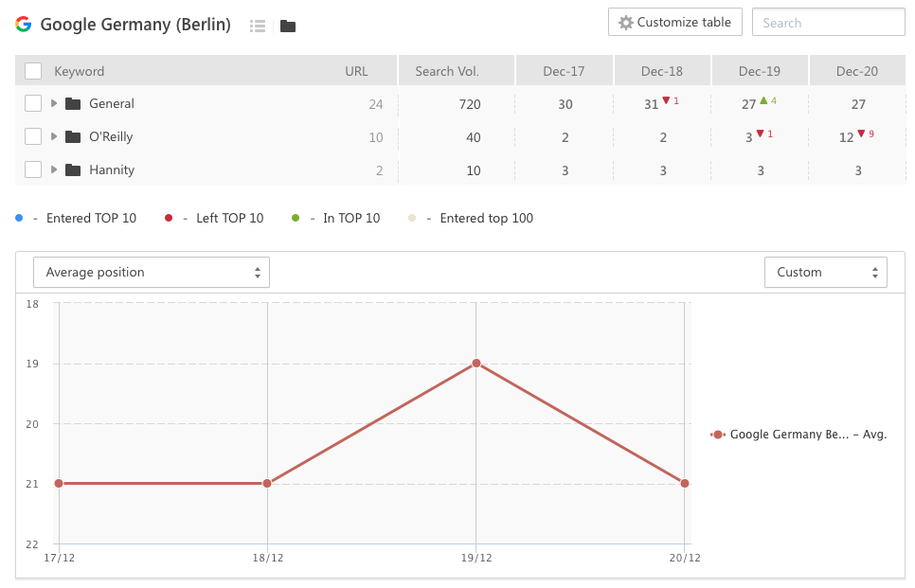The height and width of the screenshot is (588, 915).
Task: Open the General folder icon
Action: [x=73, y=104]
